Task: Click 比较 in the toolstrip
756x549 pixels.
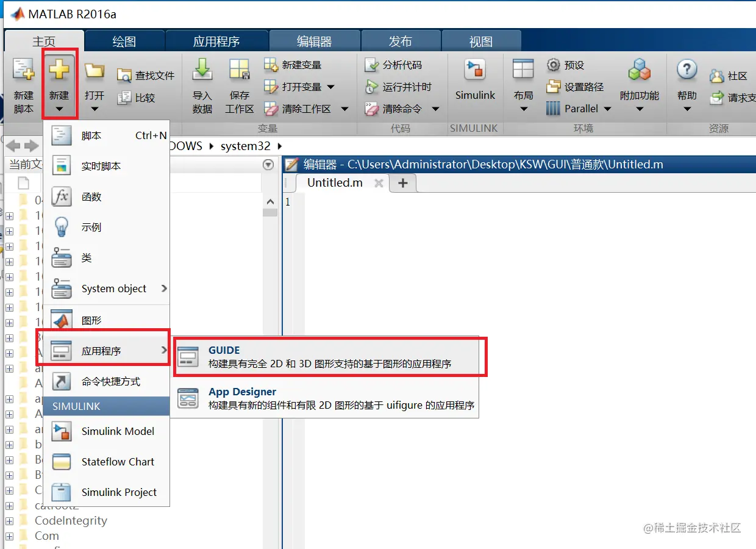Action: [x=137, y=98]
